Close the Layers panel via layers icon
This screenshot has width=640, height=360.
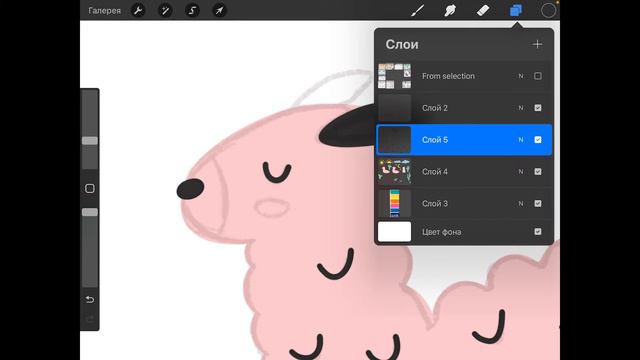[x=516, y=10]
